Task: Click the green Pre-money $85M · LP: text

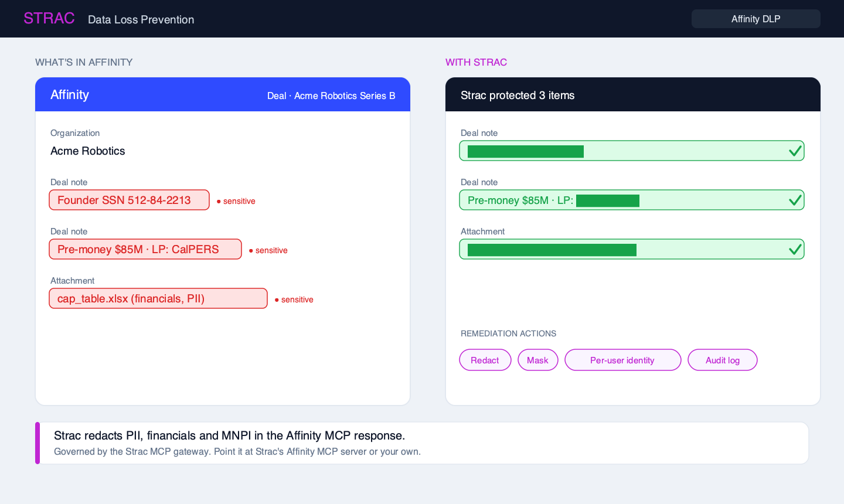Action: pos(520,200)
